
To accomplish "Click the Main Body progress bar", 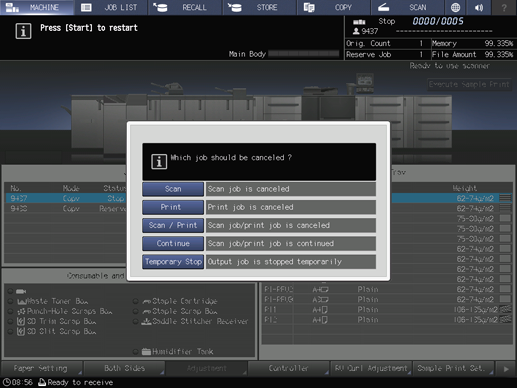I will 304,54.
